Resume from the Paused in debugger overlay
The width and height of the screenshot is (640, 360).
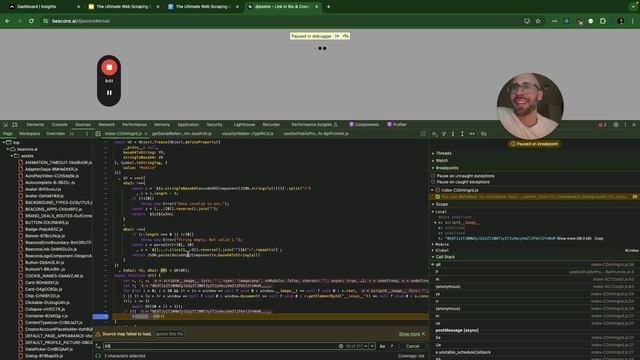coord(337,36)
